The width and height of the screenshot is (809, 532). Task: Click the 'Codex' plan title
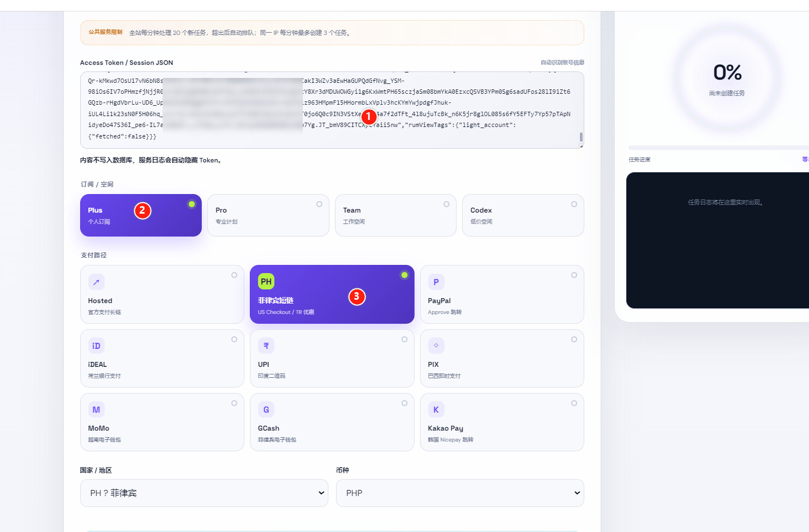tap(481, 210)
